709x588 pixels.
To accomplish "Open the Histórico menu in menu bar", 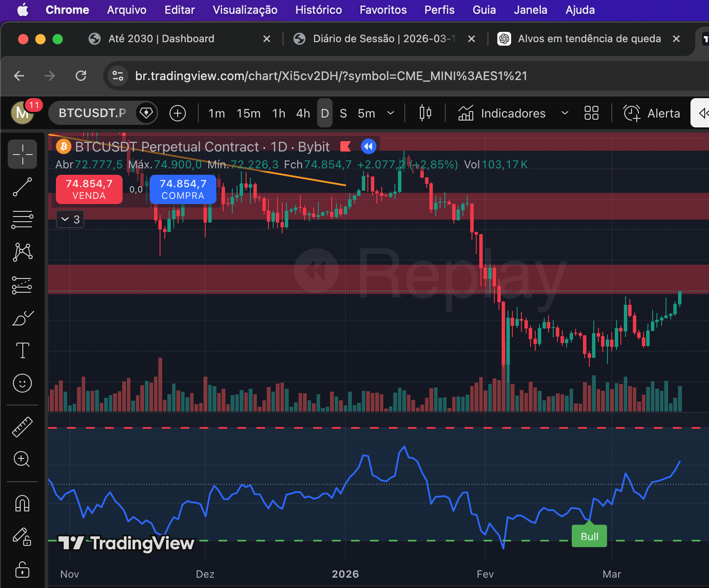I will pos(318,10).
